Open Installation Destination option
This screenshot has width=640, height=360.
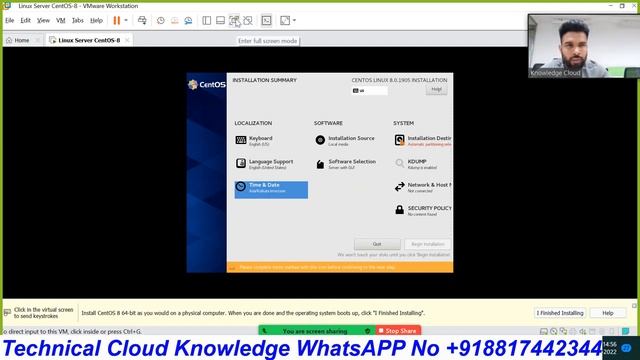click(423, 141)
